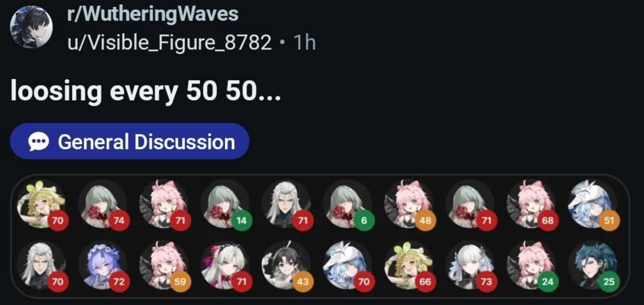Click the orange badge showing 59
This screenshot has width=644, height=305.
pos(180,282)
